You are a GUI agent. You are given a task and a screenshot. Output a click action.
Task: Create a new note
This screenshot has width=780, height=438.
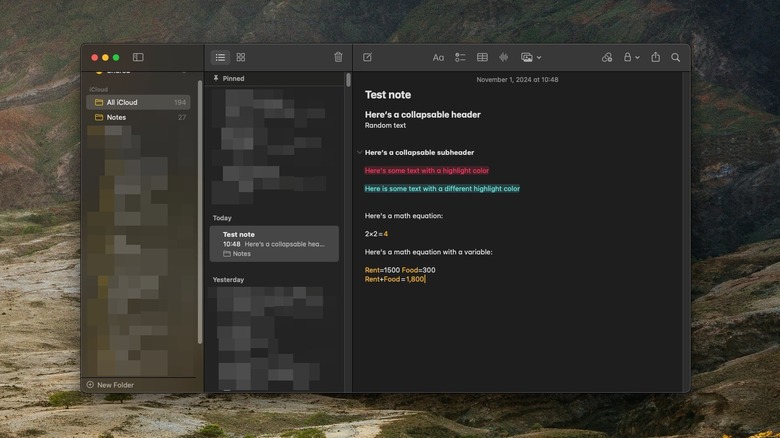click(x=367, y=57)
